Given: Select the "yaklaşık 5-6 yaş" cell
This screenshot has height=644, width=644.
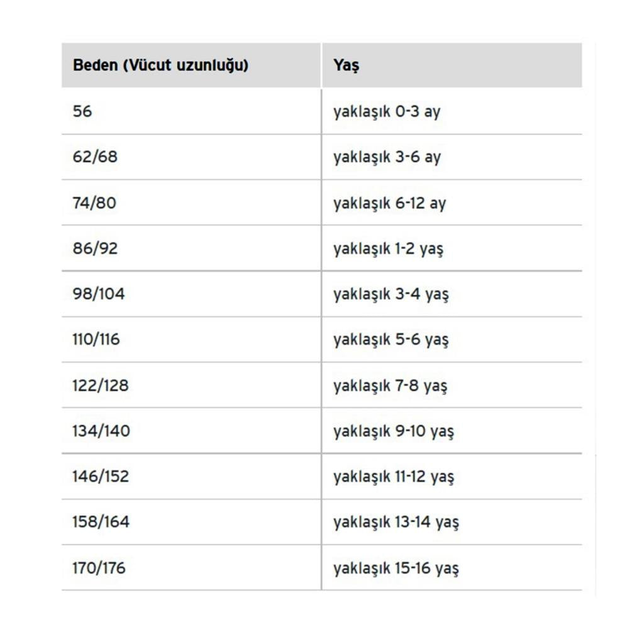Looking at the screenshot, I should coord(391,340).
